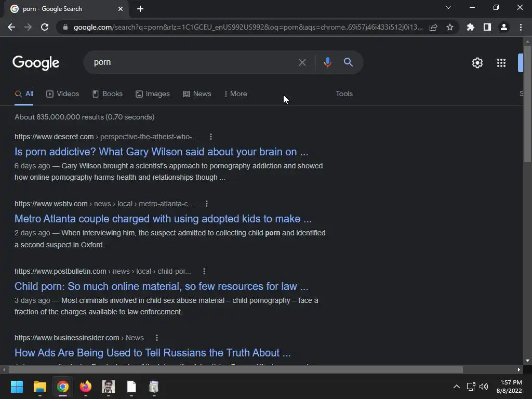The width and height of the screenshot is (532, 399).
Task: Click the About 835,000,000 results text
Action: 85,117
